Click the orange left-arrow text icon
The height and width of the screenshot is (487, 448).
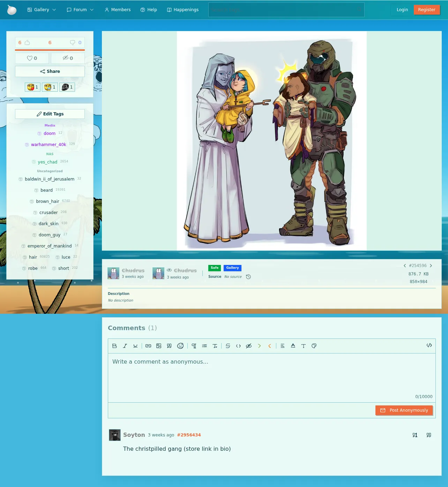[270, 346]
